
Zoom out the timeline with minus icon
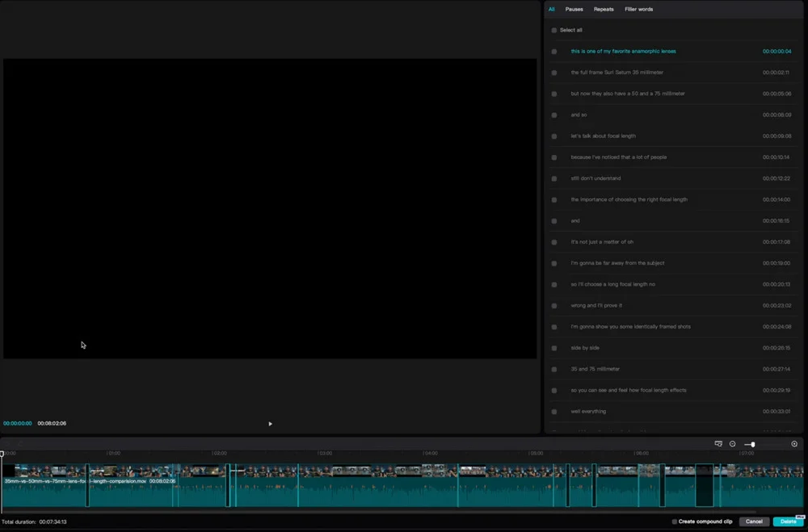tap(732, 444)
